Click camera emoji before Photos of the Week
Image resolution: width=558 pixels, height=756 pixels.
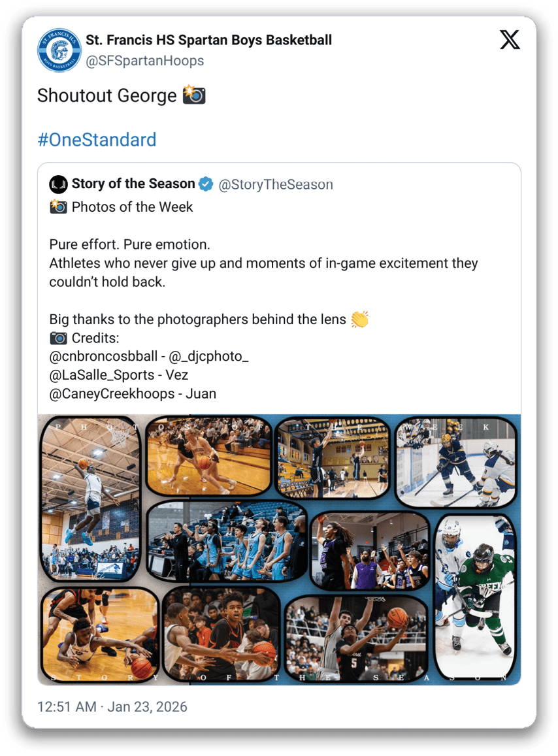pos(58,207)
